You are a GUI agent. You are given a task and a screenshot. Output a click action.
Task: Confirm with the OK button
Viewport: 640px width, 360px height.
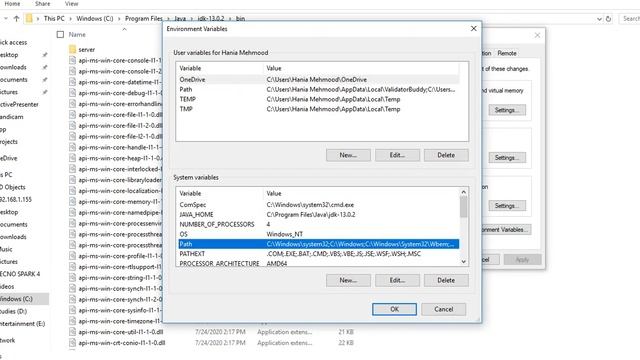coord(394,309)
